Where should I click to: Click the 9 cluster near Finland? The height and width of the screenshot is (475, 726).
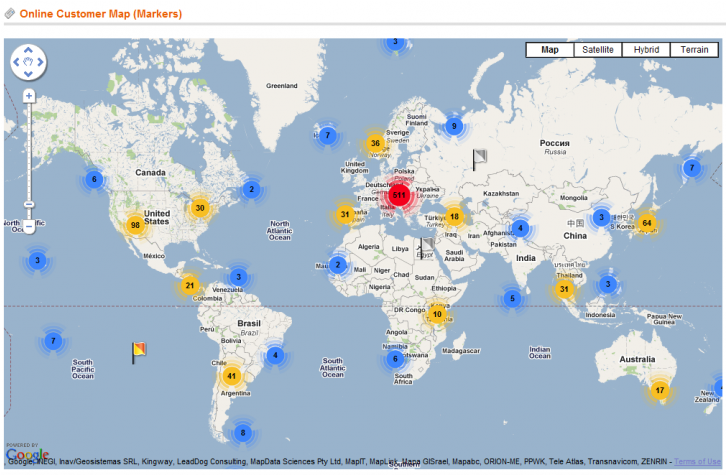coord(454,126)
